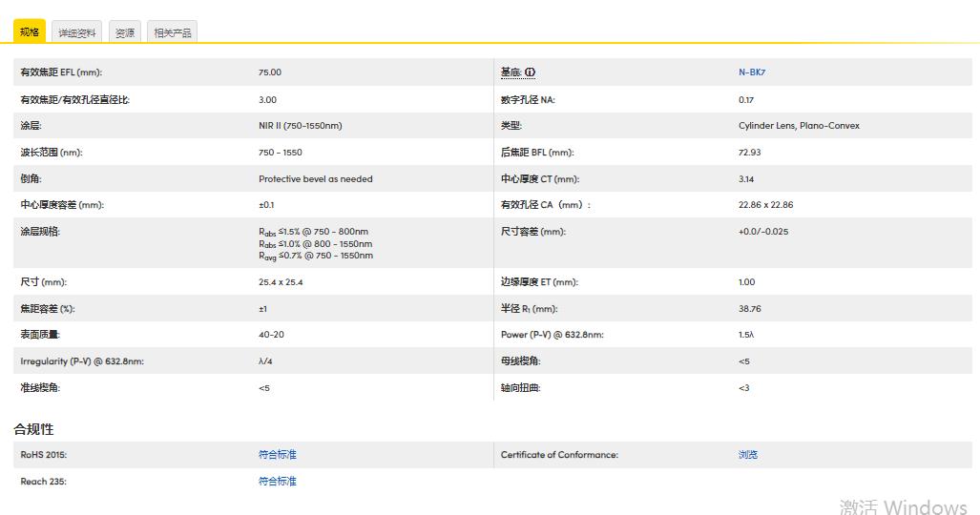
Task: Click the ±1 focal length tolerance value
Action: (x=262, y=309)
